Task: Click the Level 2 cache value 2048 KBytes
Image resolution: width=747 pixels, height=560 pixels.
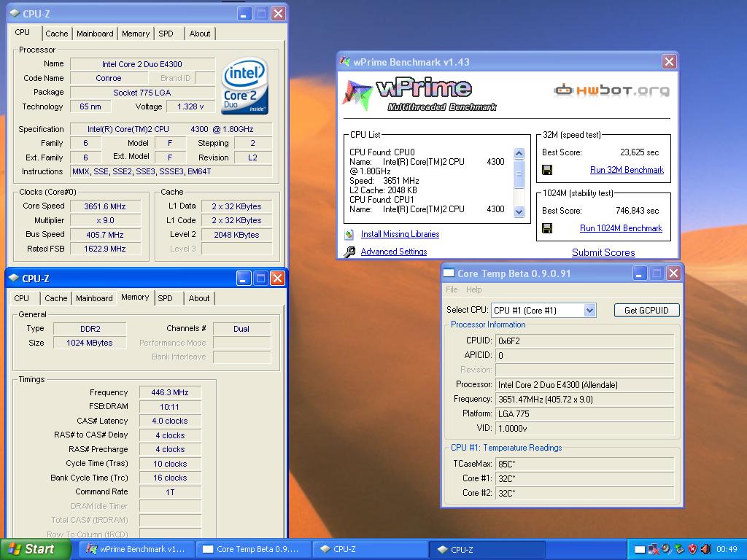Action: pyautogui.click(x=237, y=235)
